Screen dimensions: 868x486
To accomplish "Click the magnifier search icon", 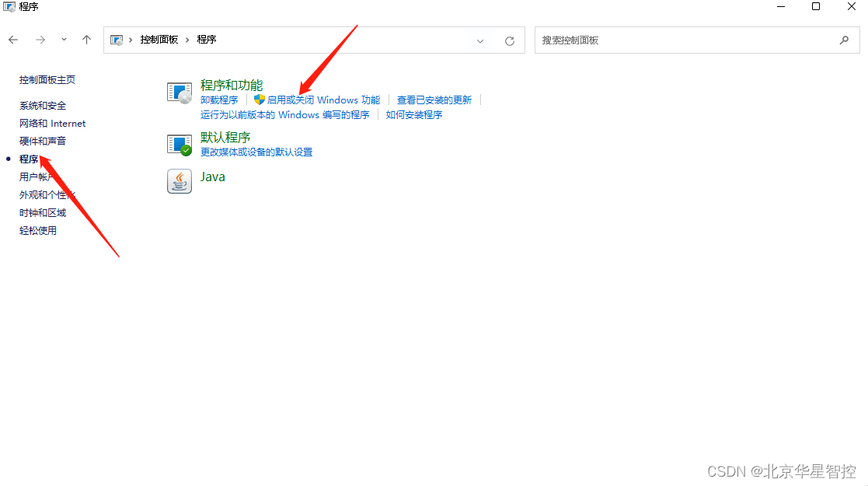I will (844, 40).
